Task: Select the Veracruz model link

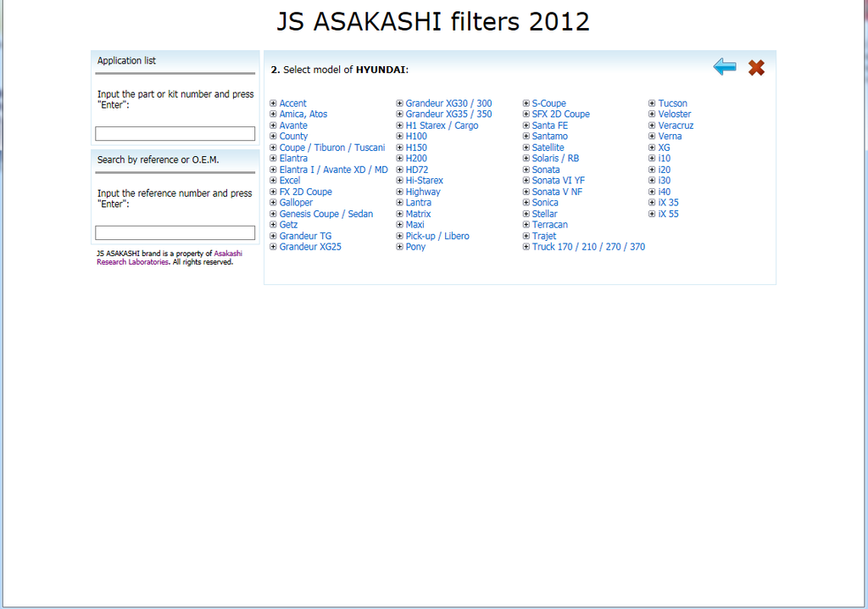Action: 676,126
